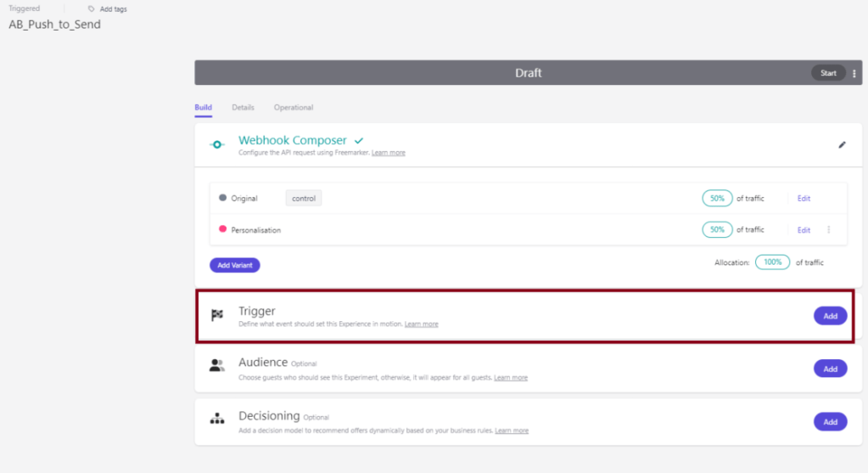Click the Decisioning hierarchy icon

pyautogui.click(x=217, y=420)
